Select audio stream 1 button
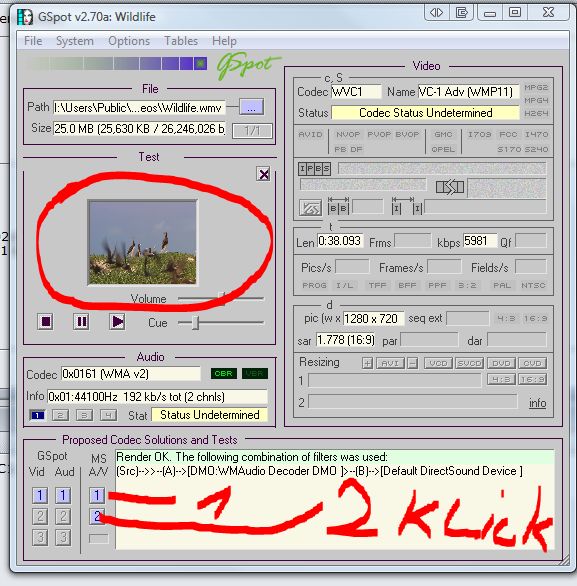Screen dimensions: 577x586 point(37,415)
